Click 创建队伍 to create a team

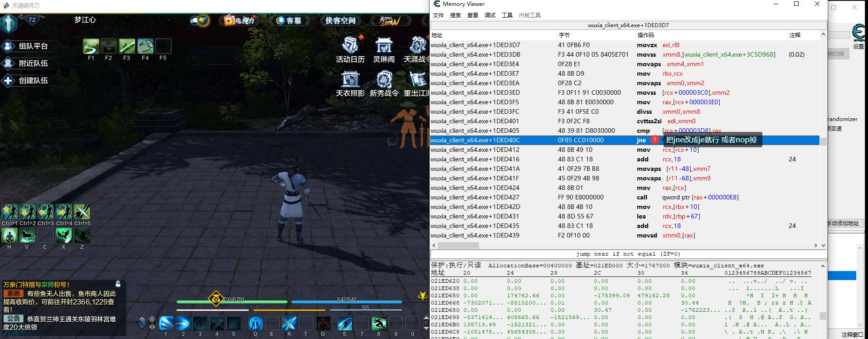[x=25, y=81]
